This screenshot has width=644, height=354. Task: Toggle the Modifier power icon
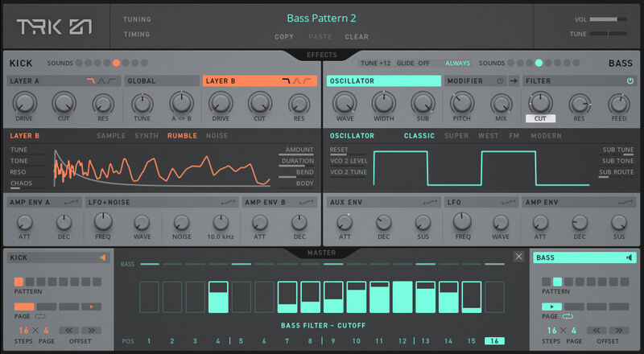(x=500, y=81)
